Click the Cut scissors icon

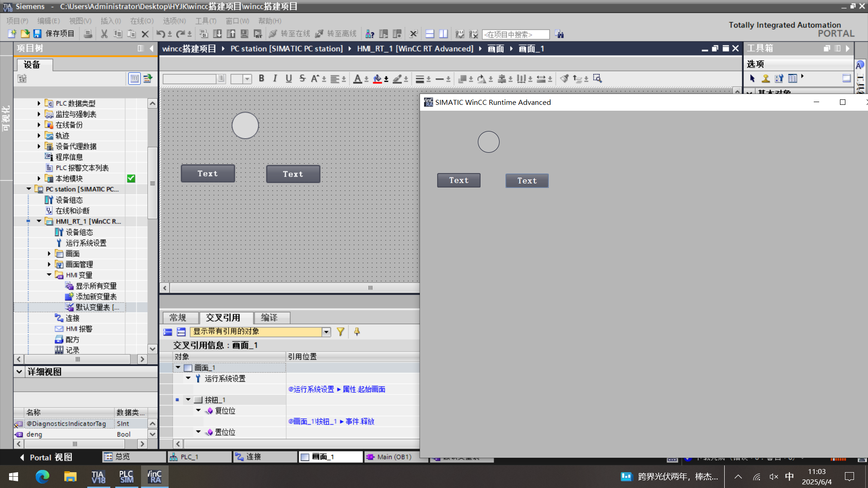pos(104,34)
